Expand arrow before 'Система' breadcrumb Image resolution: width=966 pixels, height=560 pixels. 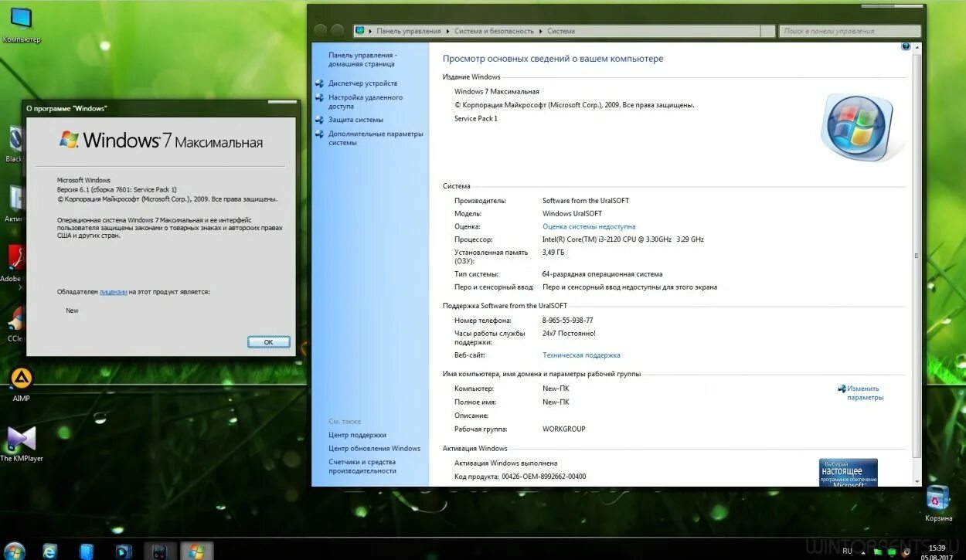[x=540, y=31]
